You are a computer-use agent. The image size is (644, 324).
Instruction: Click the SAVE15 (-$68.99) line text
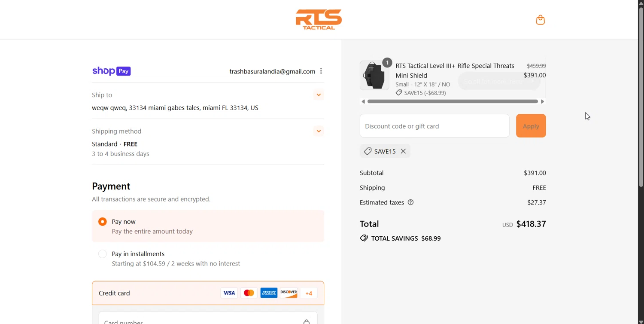(x=425, y=93)
